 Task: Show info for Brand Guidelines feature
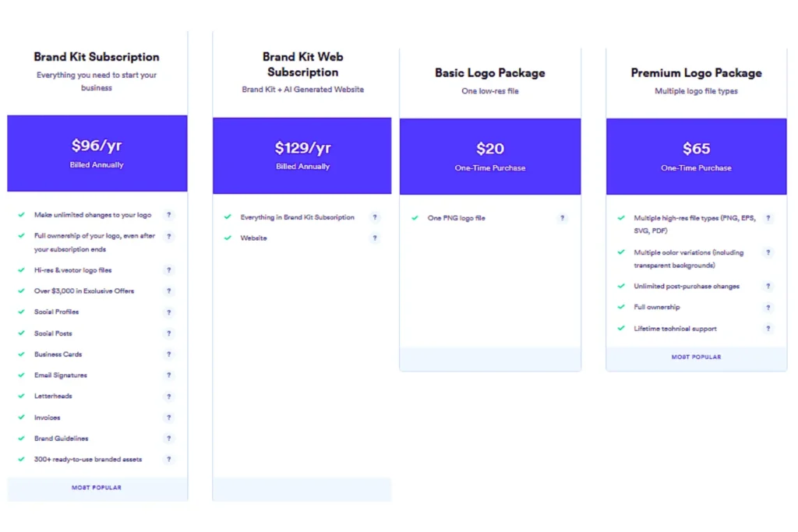coord(168,439)
